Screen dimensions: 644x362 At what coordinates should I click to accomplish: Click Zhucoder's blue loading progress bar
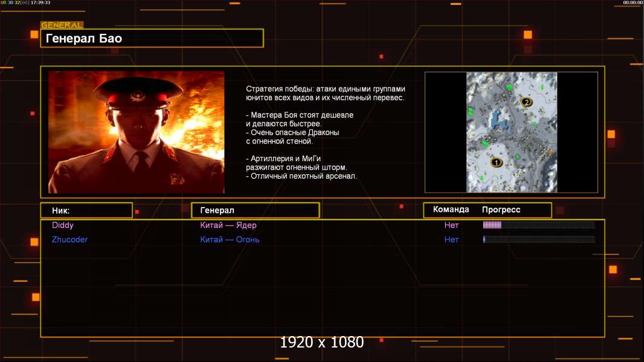click(539, 239)
